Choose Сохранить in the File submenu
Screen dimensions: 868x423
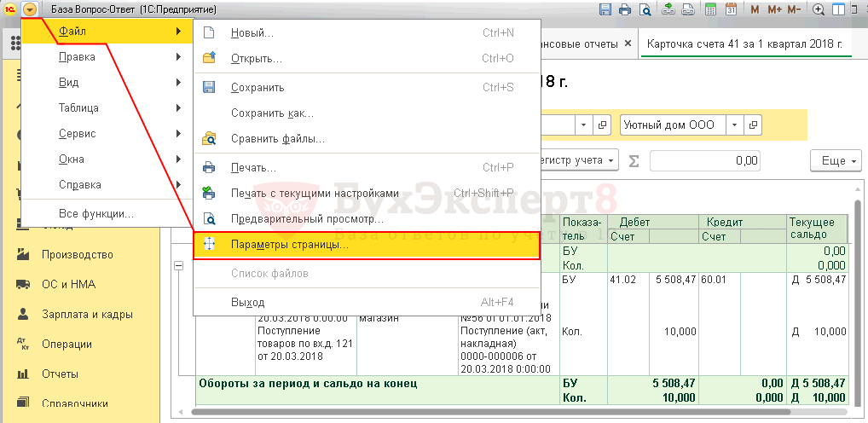pos(367,88)
